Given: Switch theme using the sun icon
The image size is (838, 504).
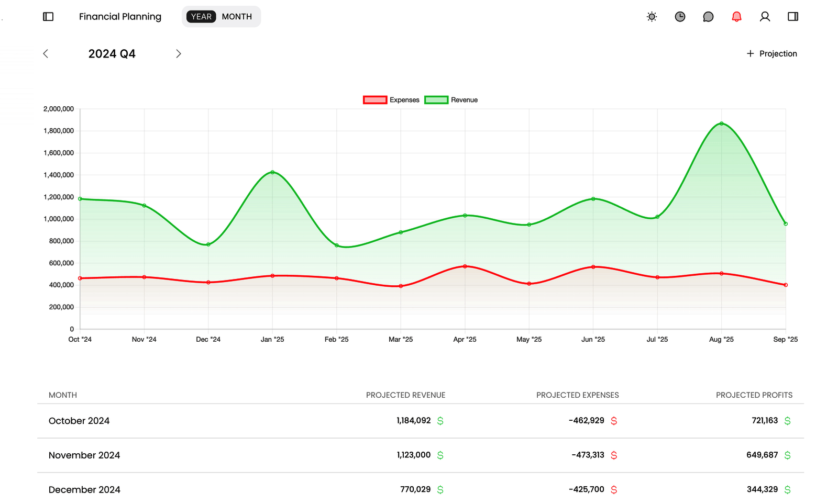Looking at the screenshot, I should point(652,17).
